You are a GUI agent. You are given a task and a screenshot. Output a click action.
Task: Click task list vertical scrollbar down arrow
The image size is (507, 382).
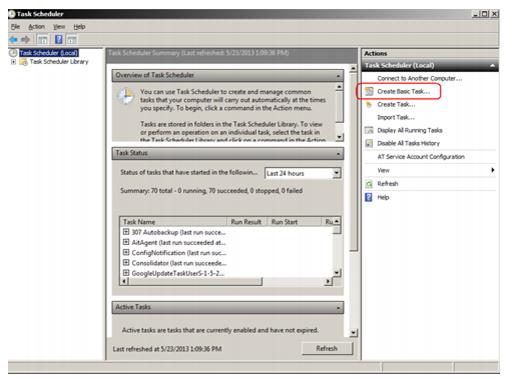click(x=337, y=273)
